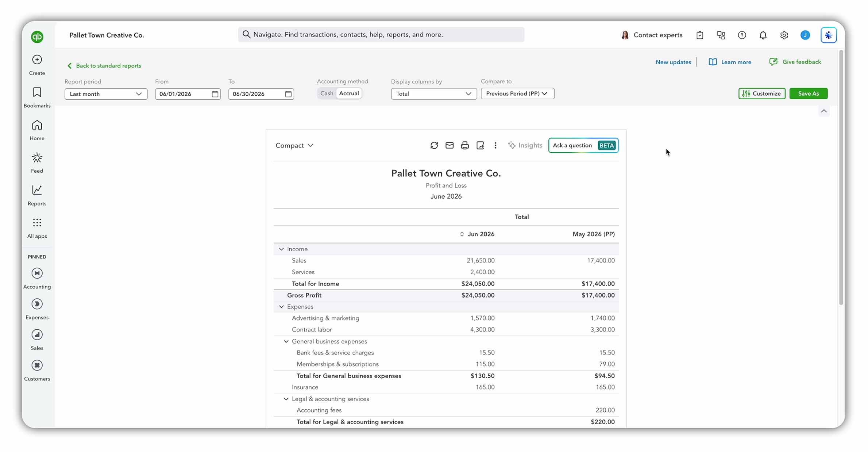Collapse the Income section
Image resolution: width=868 pixels, height=452 pixels.
coord(281,249)
